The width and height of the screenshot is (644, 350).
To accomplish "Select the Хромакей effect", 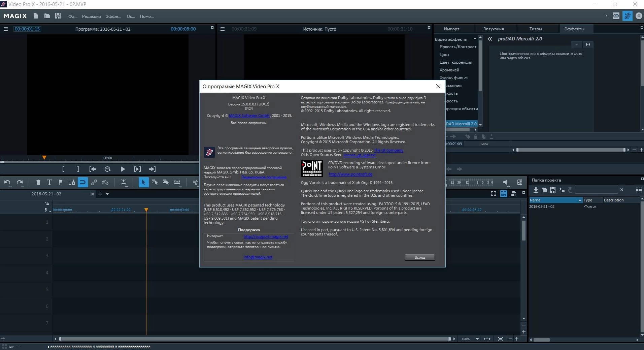I will [449, 70].
